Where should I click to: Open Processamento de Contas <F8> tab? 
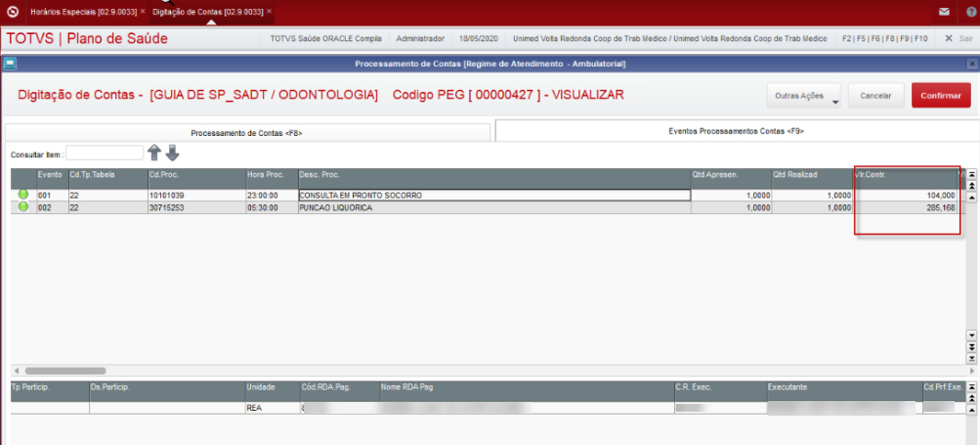(x=247, y=133)
